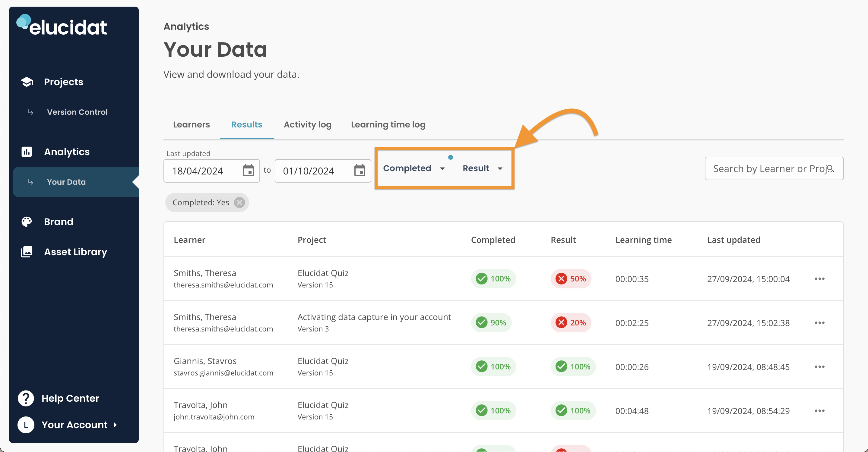This screenshot has width=868, height=452.
Task: Click the 100% result badge for Stavros Giannis
Action: click(573, 366)
